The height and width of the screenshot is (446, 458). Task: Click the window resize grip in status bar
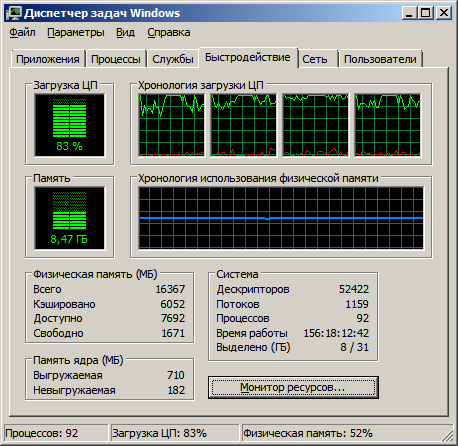[x=448, y=435]
